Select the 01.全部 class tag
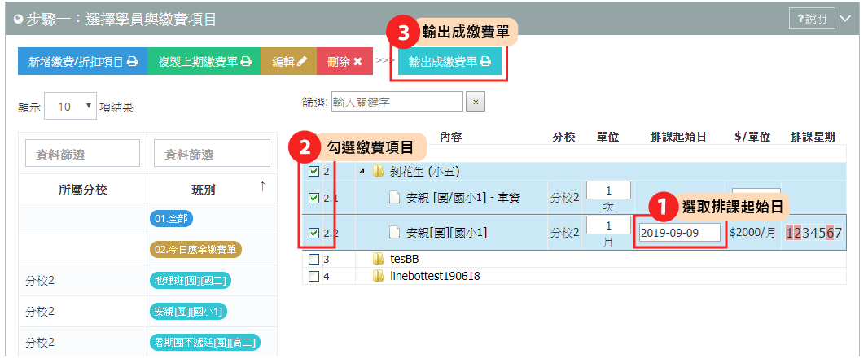The image size is (868, 363). tap(172, 218)
